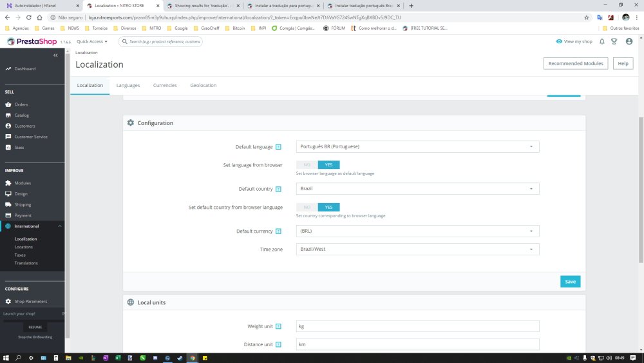
Task: Open the Design section
Action: pos(21,193)
